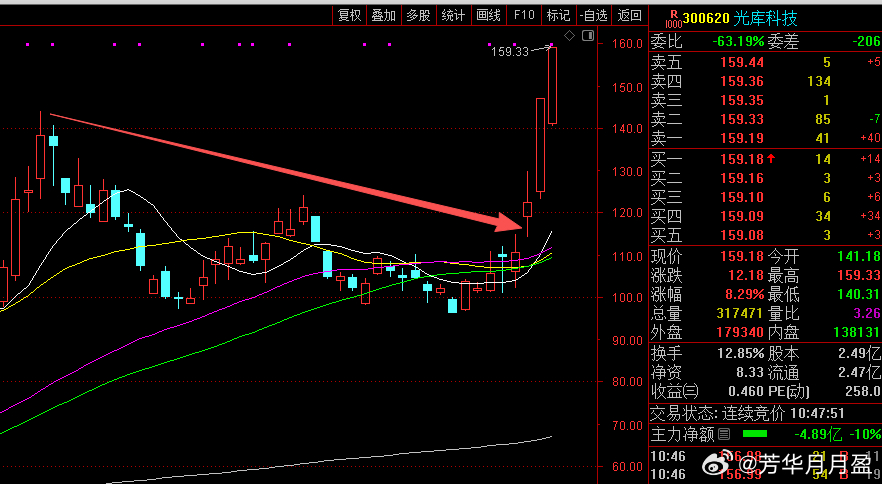882x484 pixels.
Task: Select 买二 price 159.16
Action: [x=742, y=178]
